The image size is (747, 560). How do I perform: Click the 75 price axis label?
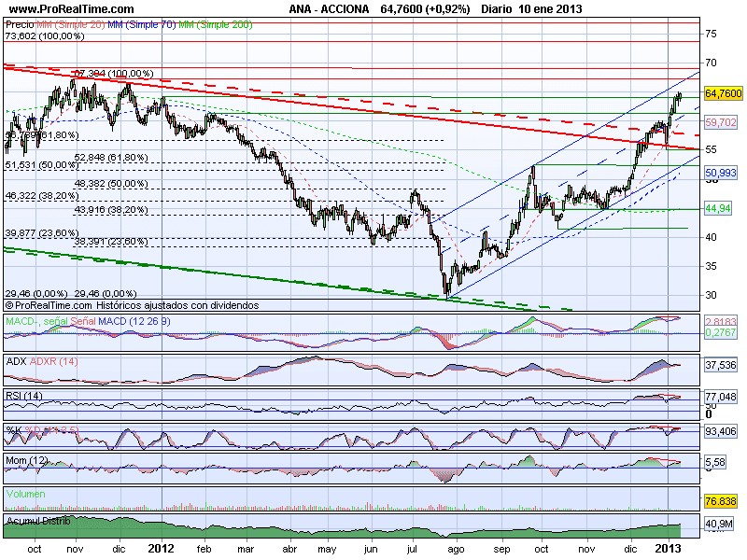(711, 34)
